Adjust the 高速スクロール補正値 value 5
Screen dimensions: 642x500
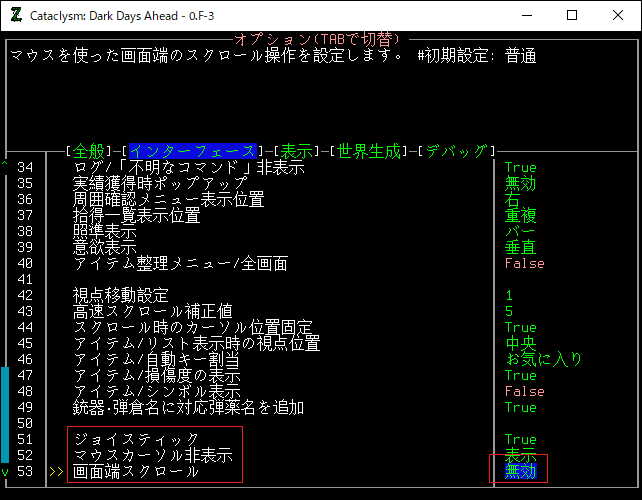tap(509, 311)
